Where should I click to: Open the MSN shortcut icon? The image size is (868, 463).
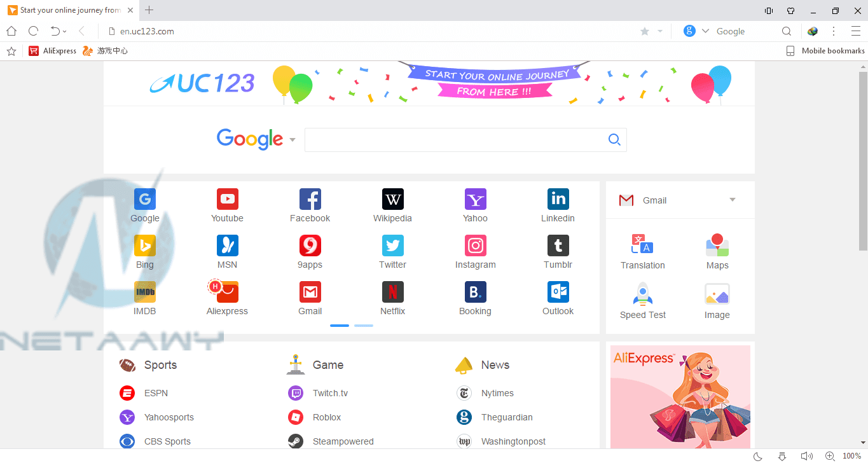click(x=228, y=245)
